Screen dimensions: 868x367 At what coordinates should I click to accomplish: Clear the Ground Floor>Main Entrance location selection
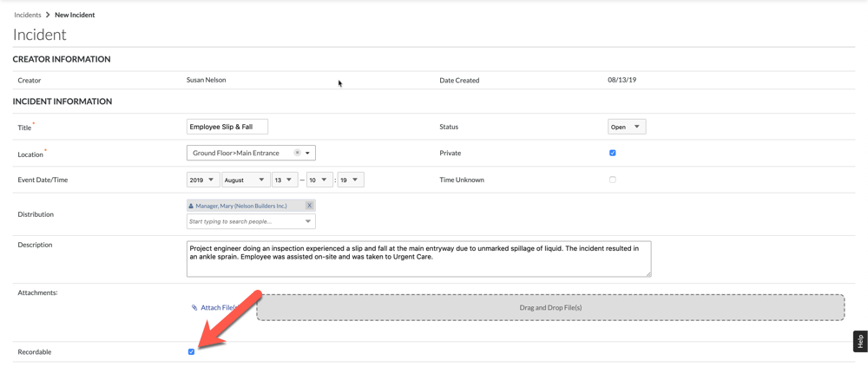tap(297, 153)
